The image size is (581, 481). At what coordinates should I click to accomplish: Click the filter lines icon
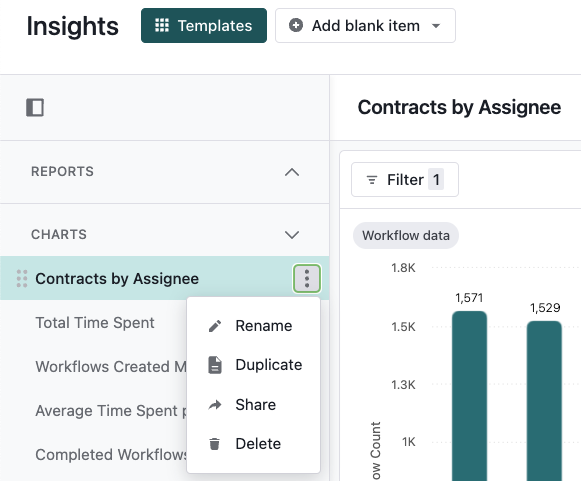[372, 180]
